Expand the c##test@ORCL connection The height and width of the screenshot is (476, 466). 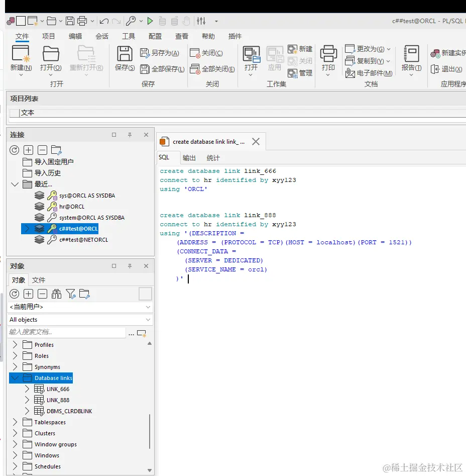[x=27, y=229]
